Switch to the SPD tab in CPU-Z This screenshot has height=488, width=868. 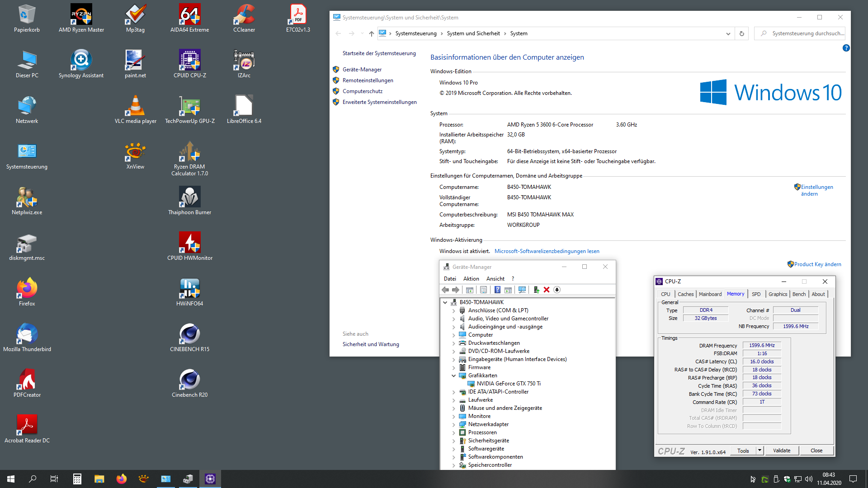[756, 294]
